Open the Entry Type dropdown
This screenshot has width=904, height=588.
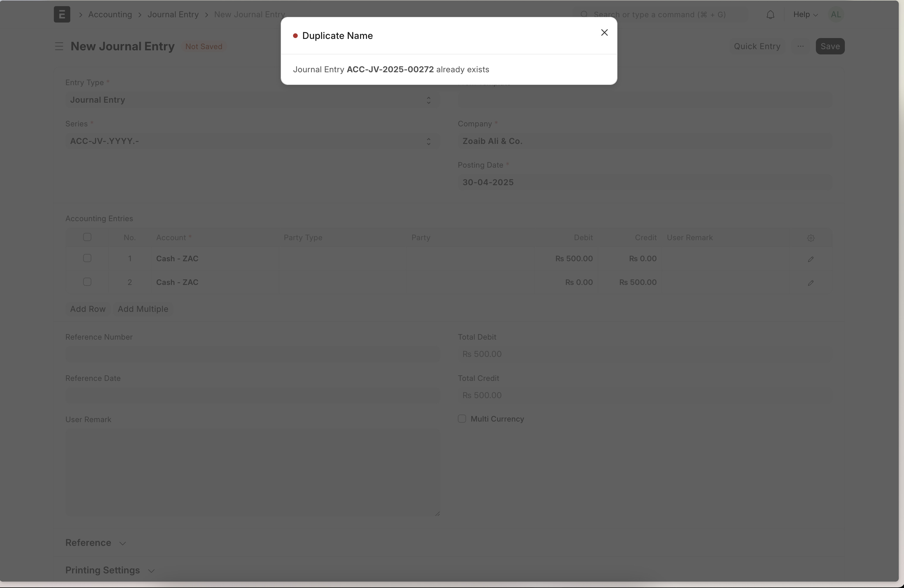pyautogui.click(x=253, y=100)
